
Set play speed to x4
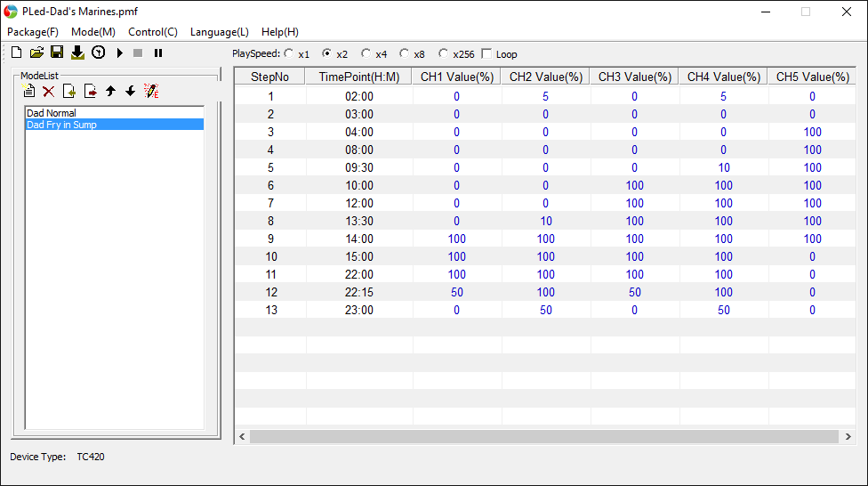(366, 53)
